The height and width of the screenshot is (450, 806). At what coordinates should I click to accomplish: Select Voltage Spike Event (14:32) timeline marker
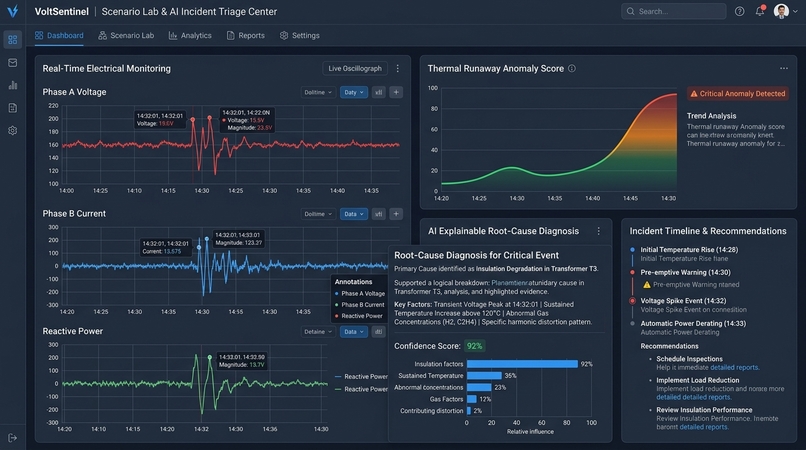click(x=632, y=301)
